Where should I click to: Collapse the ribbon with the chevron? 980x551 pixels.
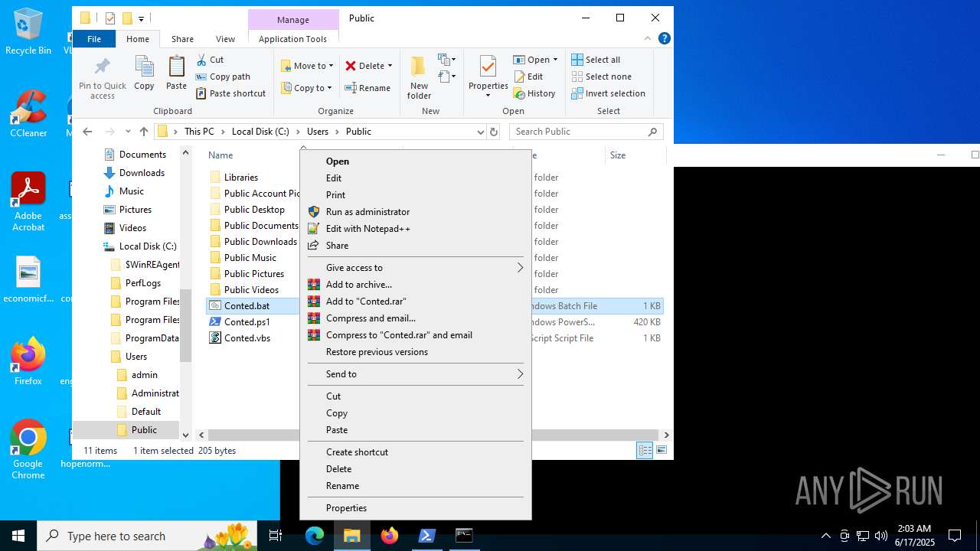click(x=648, y=38)
